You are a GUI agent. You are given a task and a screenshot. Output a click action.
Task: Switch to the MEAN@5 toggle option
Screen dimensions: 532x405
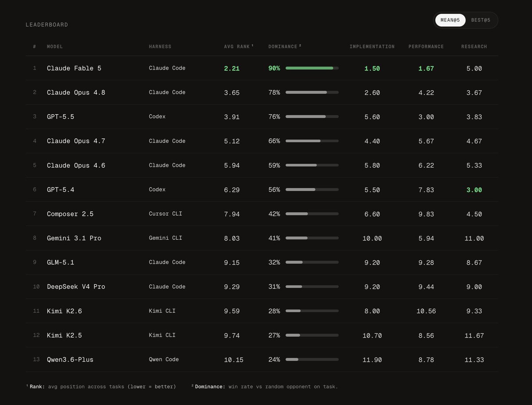pyautogui.click(x=450, y=20)
